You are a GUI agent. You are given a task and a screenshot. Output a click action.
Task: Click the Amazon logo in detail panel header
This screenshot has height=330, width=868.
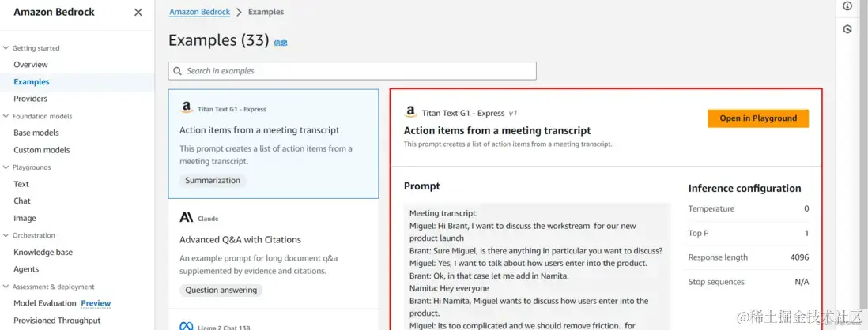coord(410,112)
